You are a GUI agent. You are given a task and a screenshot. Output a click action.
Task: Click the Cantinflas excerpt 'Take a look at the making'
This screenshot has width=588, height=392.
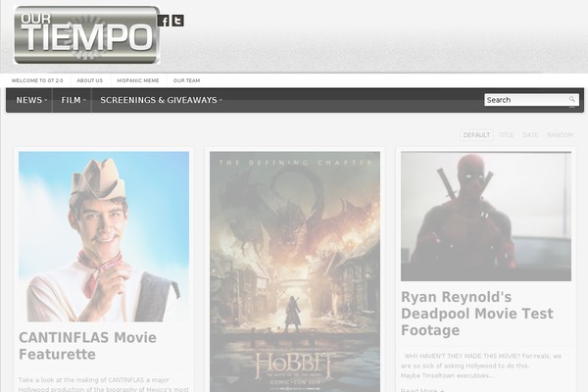click(104, 385)
